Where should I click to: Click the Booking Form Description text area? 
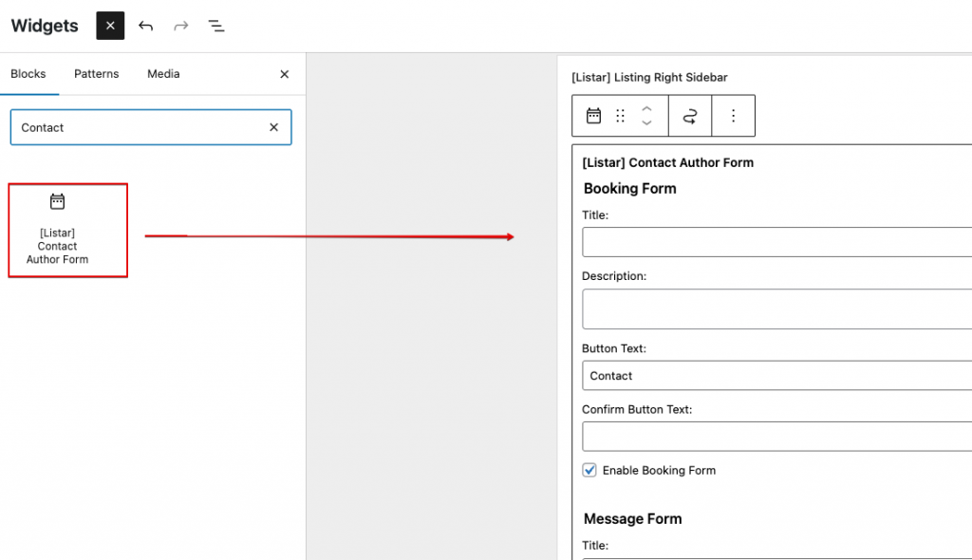(x=776, y=308)
